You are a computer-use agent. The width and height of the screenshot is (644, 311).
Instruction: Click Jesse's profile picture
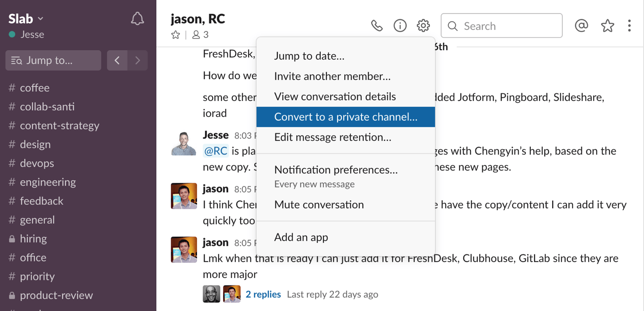[x=184, y=143]
